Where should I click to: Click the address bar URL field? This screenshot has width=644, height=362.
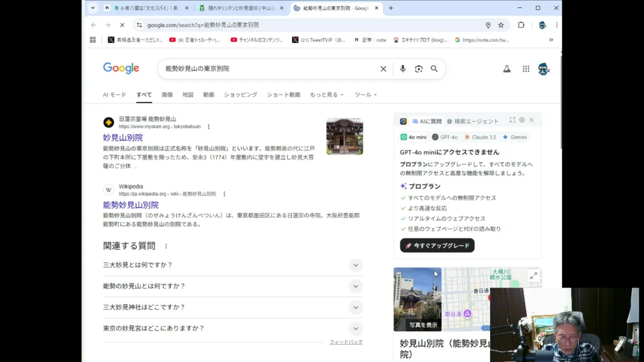(312, 25)
